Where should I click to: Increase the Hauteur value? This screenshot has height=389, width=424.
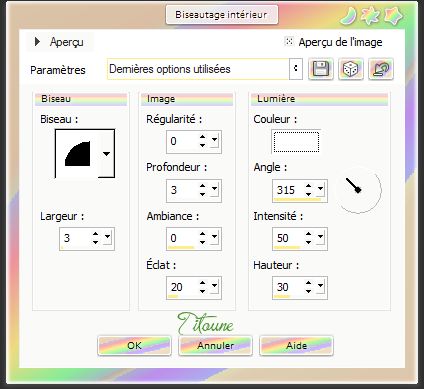pos(308,283)
